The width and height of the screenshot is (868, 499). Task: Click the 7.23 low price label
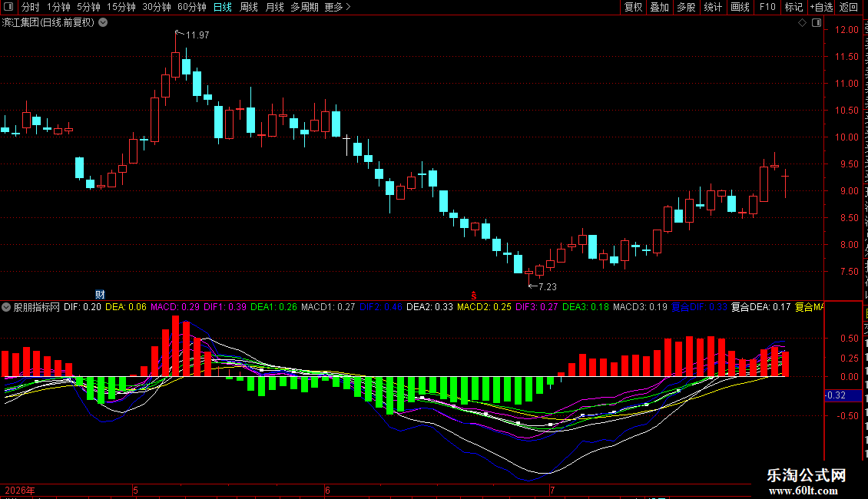coord(547,286)
